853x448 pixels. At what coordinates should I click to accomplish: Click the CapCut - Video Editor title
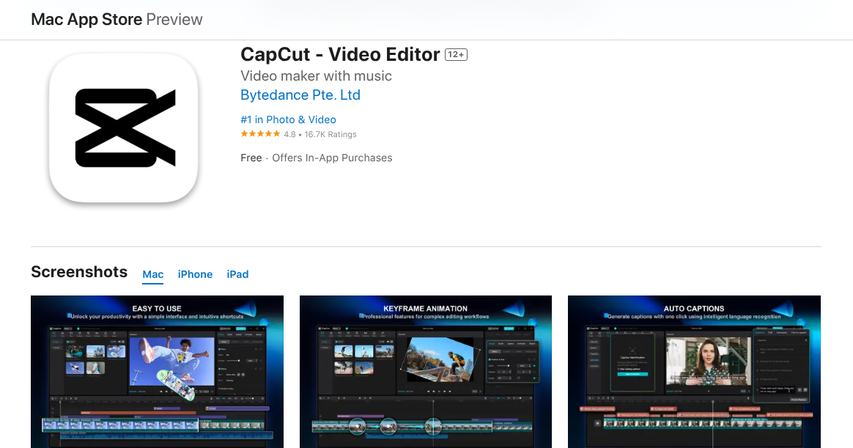tap(340, 54)
